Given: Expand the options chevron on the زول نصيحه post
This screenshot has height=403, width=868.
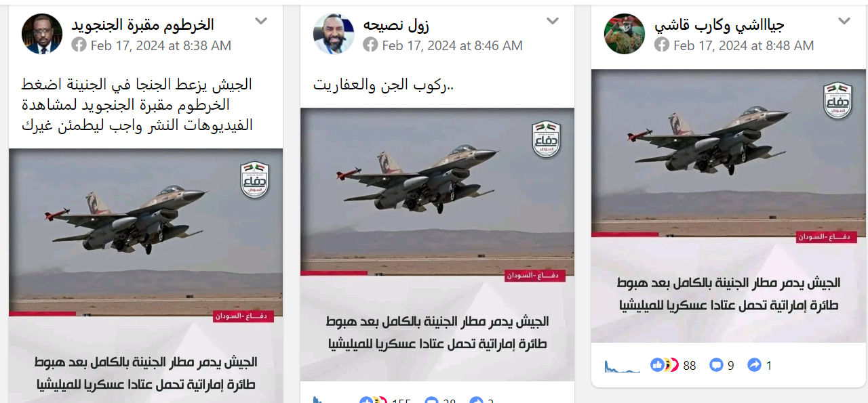Looking at the screenshot, I should point(553,21).
